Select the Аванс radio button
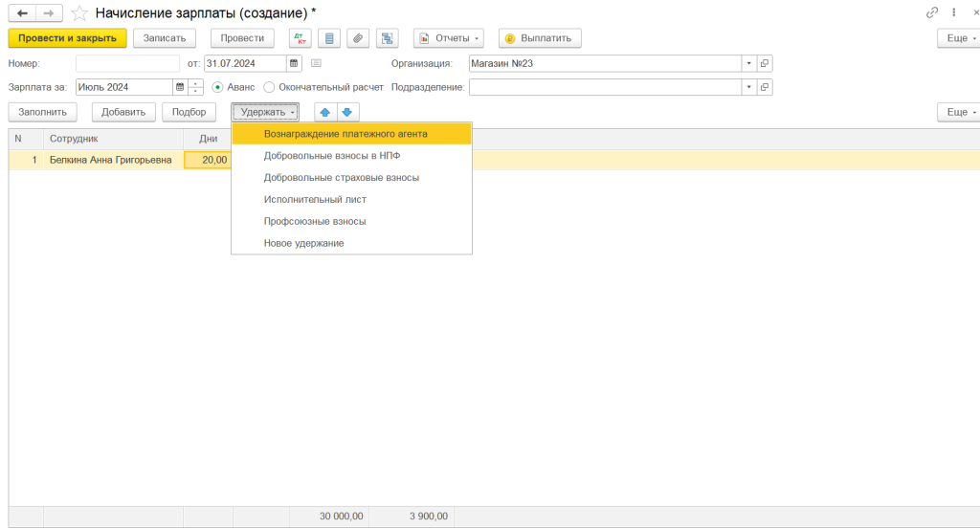Image resolution: width=980 pixels, height=529 pixels. (217, 87)
